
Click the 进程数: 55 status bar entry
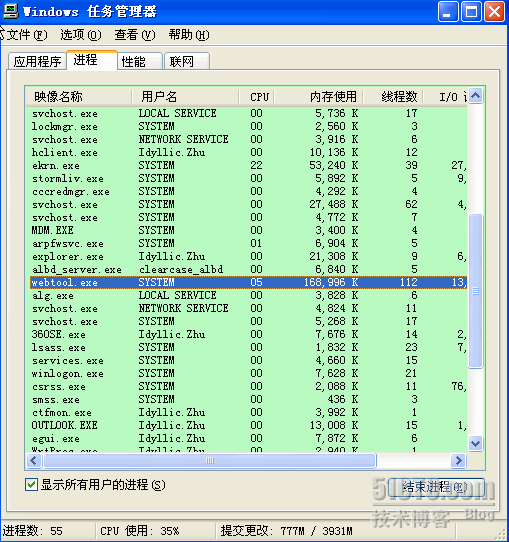33,531
